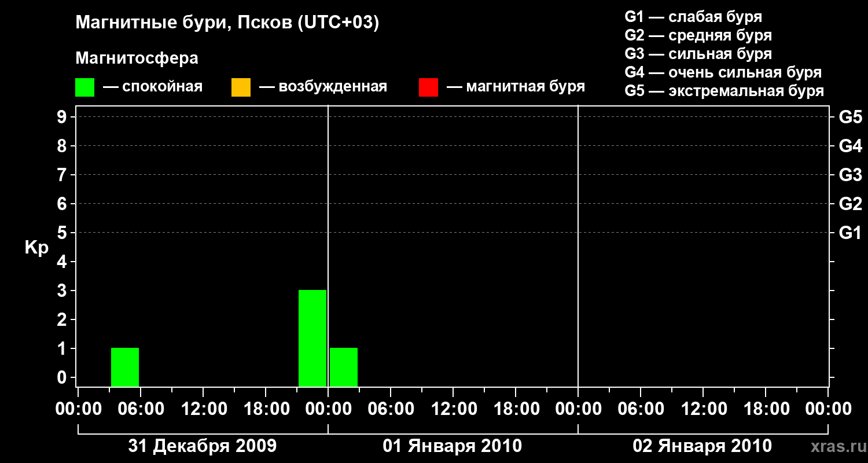Click 'G3 — сильная буря' legend line

(698, 54)
